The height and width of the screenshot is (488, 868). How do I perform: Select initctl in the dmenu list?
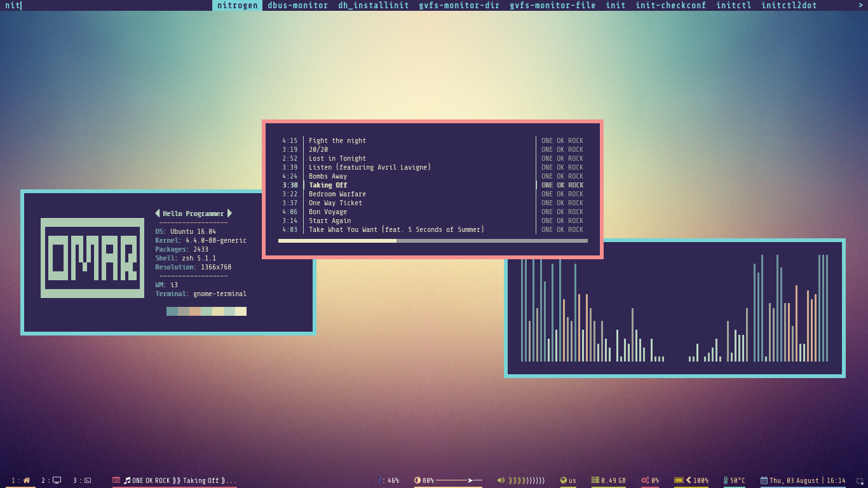point(734,5)
